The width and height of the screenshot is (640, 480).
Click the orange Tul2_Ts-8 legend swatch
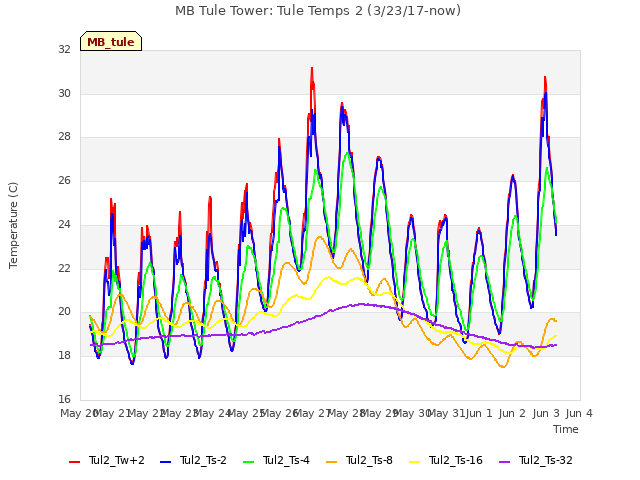(331, 461)
